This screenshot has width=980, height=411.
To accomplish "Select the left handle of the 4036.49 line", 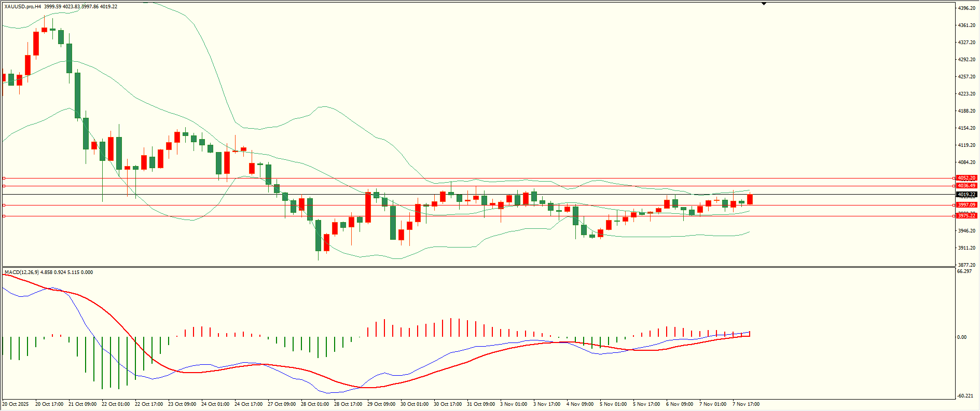I will point(4,186).
